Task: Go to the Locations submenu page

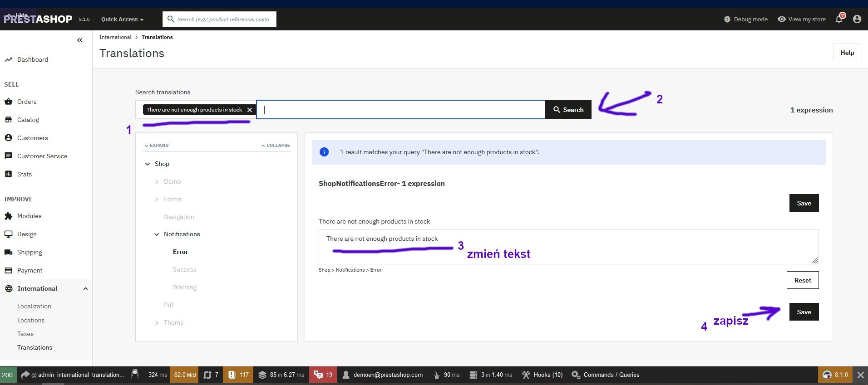Action: pos(31,320)
